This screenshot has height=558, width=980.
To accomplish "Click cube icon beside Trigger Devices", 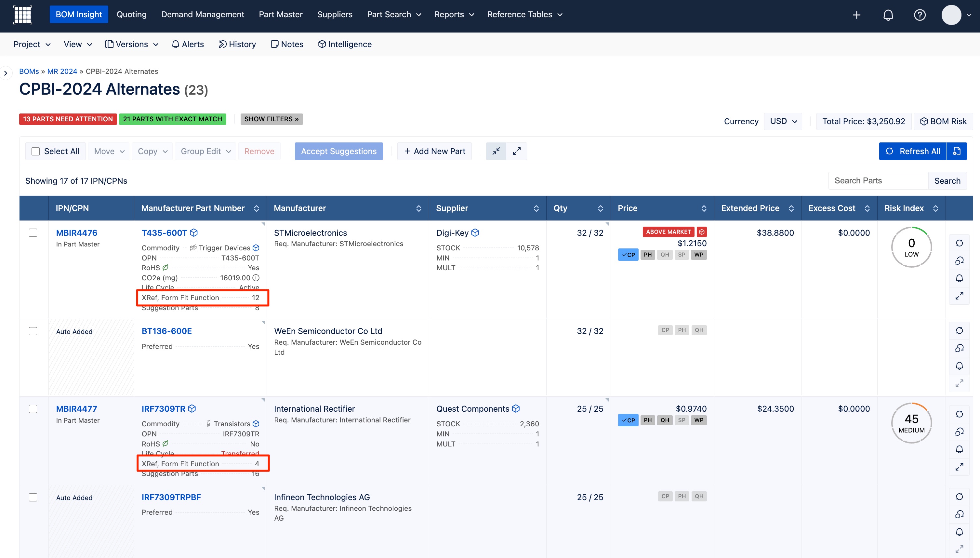I will click(x=256, y=248).
